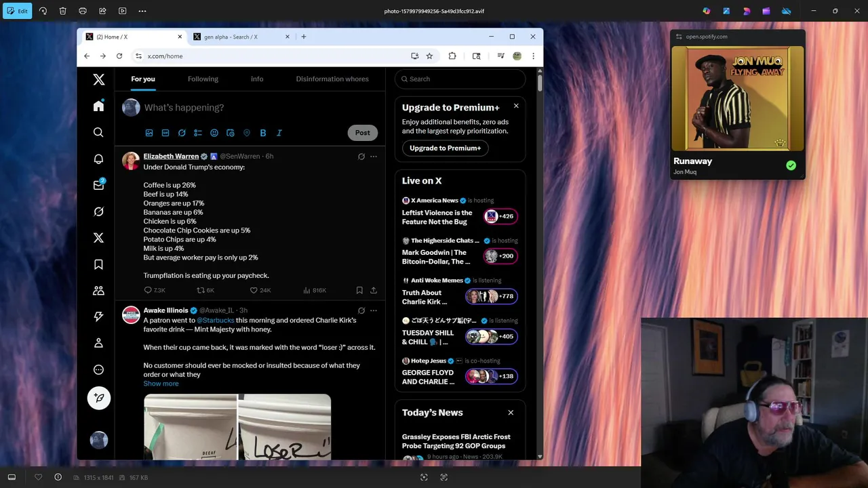Screen dimensions: 868x488
Task: Open more menu on Awake Illinois post
Action: [x=374, y=310]
